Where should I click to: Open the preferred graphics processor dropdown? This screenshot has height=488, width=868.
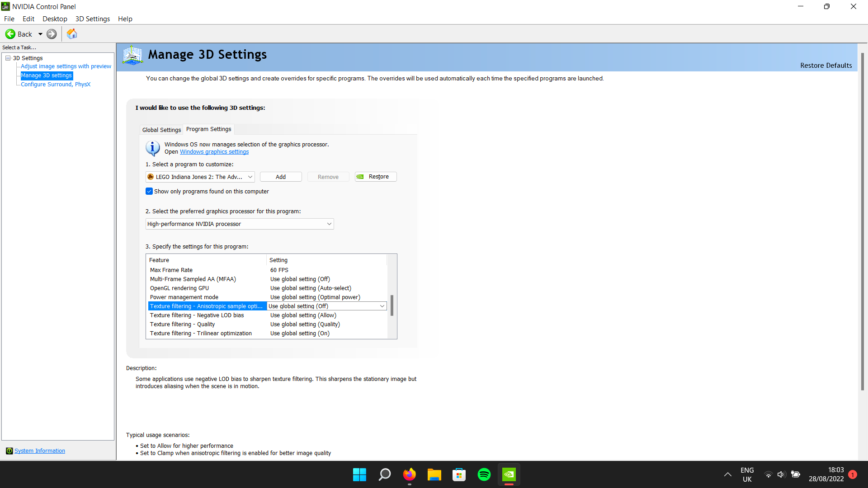pyautogui.click(x=240, y=224)
